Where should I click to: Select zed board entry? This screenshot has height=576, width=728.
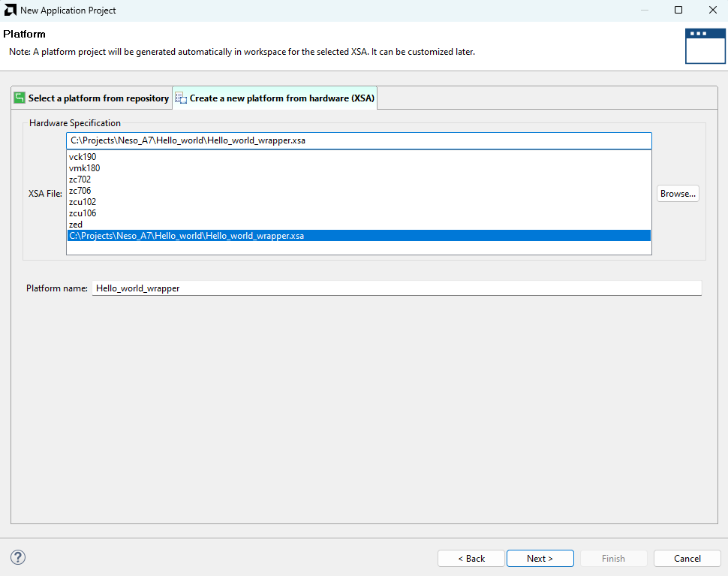[76, 225]
